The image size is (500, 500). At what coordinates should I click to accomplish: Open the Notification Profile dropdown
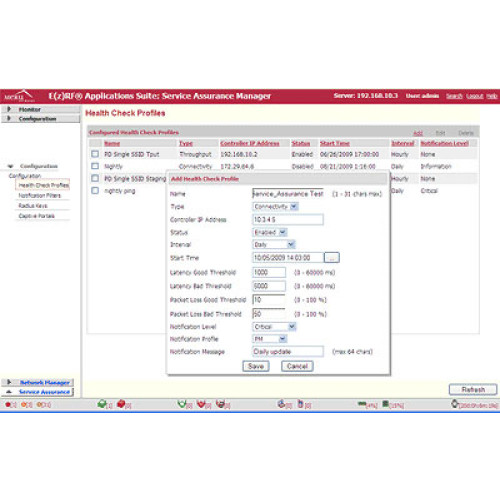[270, 339]
